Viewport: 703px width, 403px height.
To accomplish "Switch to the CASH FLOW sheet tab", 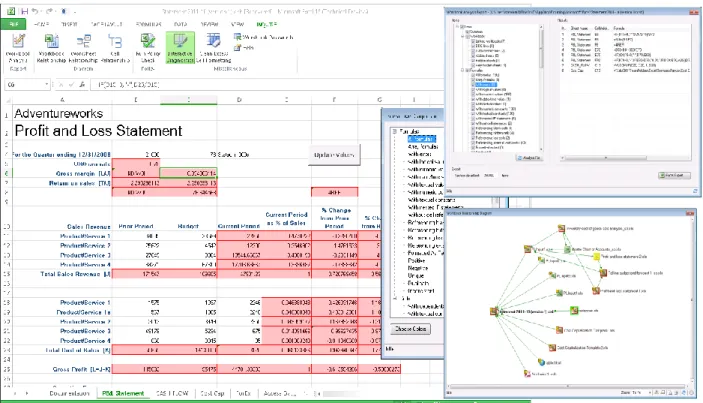I will click(x=172, y=393).
